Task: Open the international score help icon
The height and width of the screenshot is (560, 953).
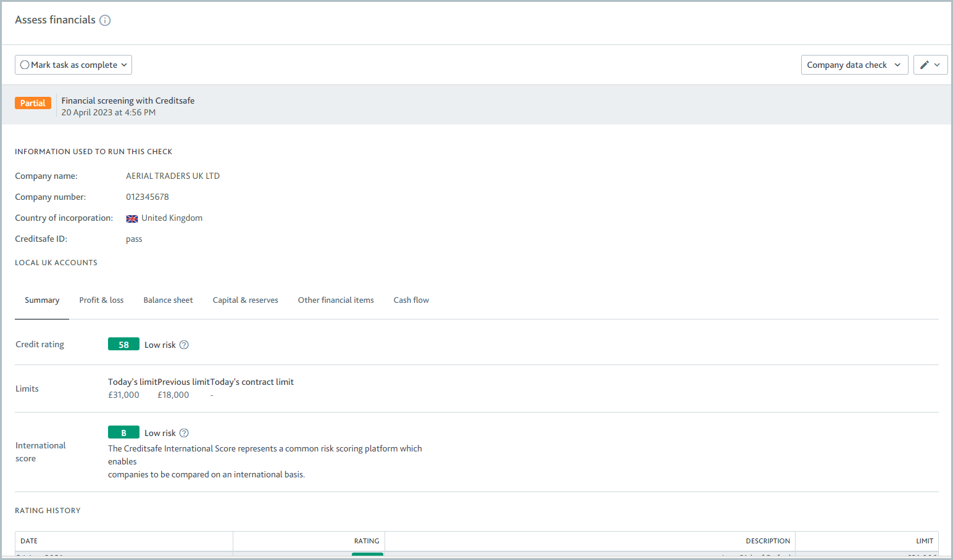Action: click(183, 432)
